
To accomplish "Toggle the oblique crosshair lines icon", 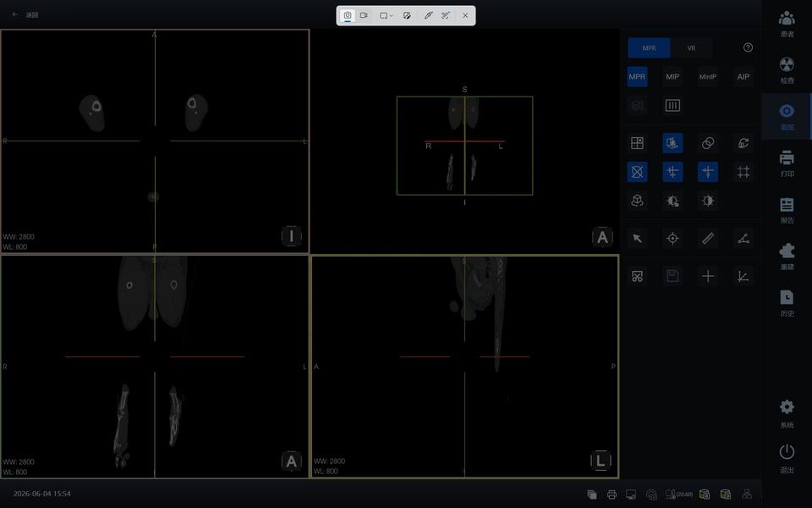I will tap(672, 172).
